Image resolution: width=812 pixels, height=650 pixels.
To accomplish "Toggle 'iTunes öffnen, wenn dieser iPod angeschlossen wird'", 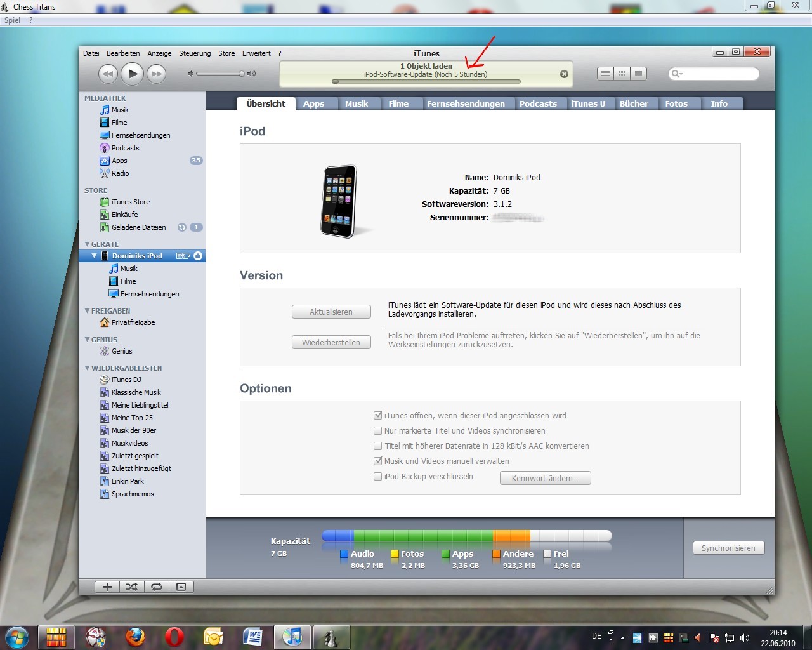I will click(x=378, y=416).
